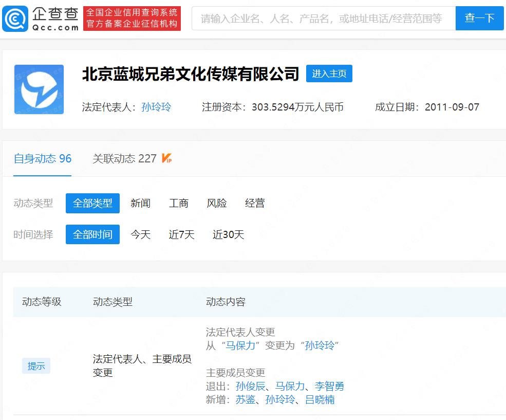The width and height of the screenshot is (506, 420).
Task: Select 全部类型 filter
Action: pos(92,204)
